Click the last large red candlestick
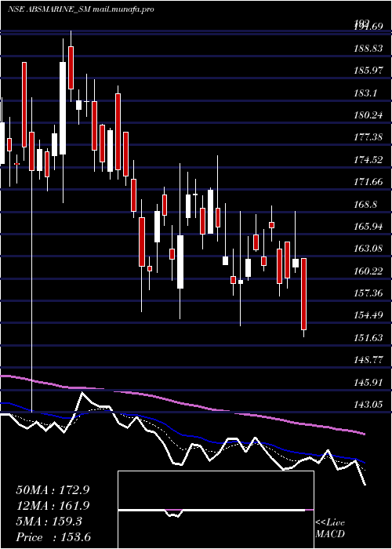This screenshot has width=392, height=549. (x=304, y=294)
